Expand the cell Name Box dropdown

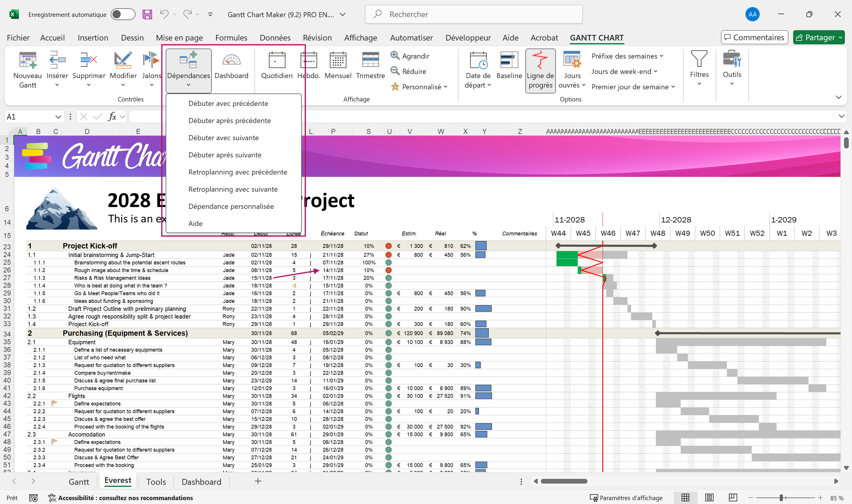click(58, 117)
